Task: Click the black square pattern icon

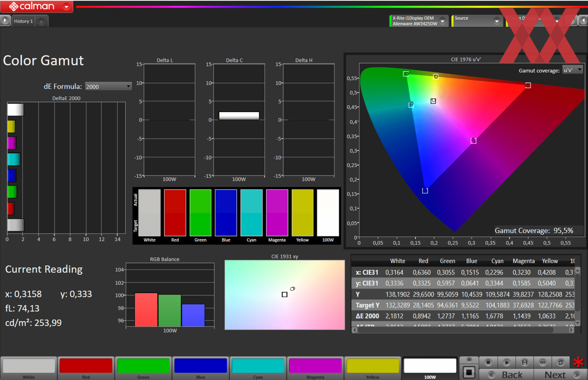Action: (469, 372)
